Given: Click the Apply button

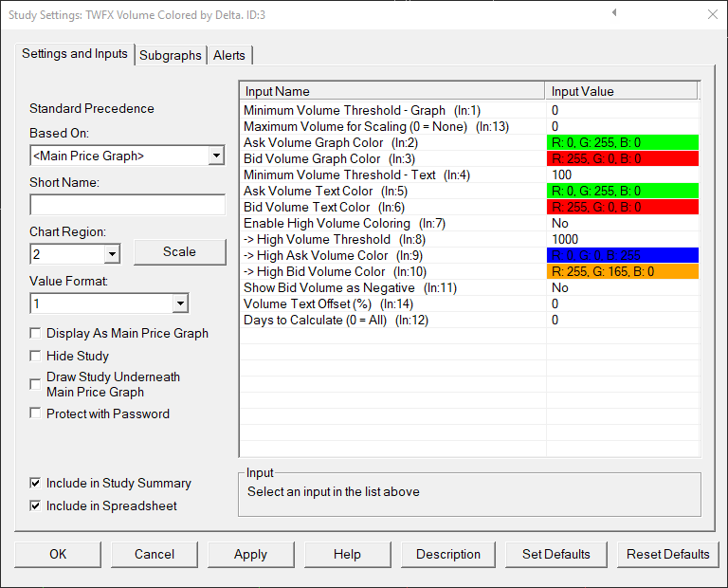Looking at the screenshot, I should [x=250, y=554].
